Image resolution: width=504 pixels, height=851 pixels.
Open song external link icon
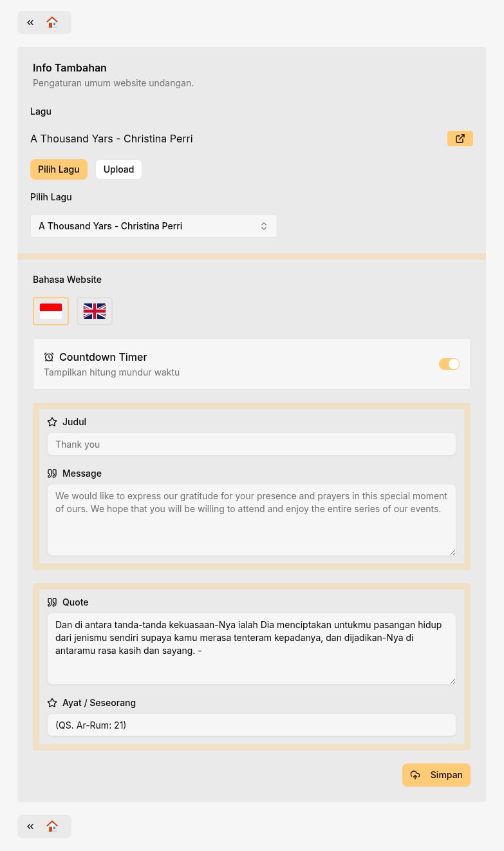[460, 139]
